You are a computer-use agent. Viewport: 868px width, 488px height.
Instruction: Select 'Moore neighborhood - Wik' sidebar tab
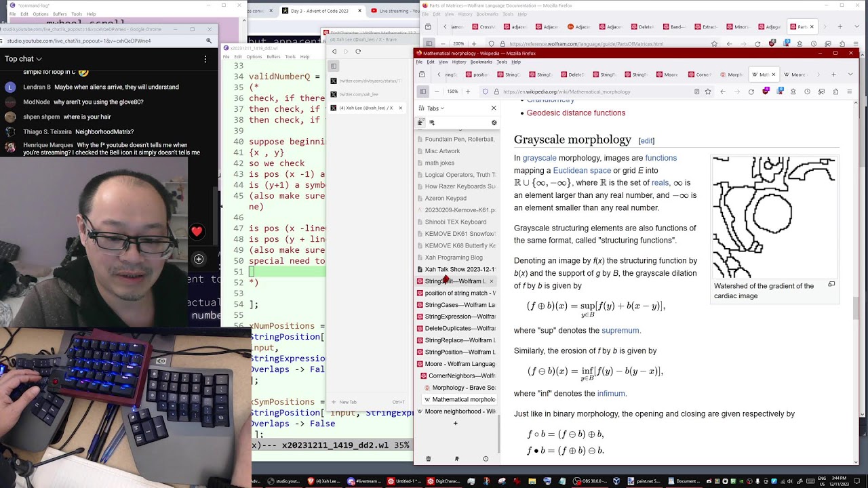456,411
